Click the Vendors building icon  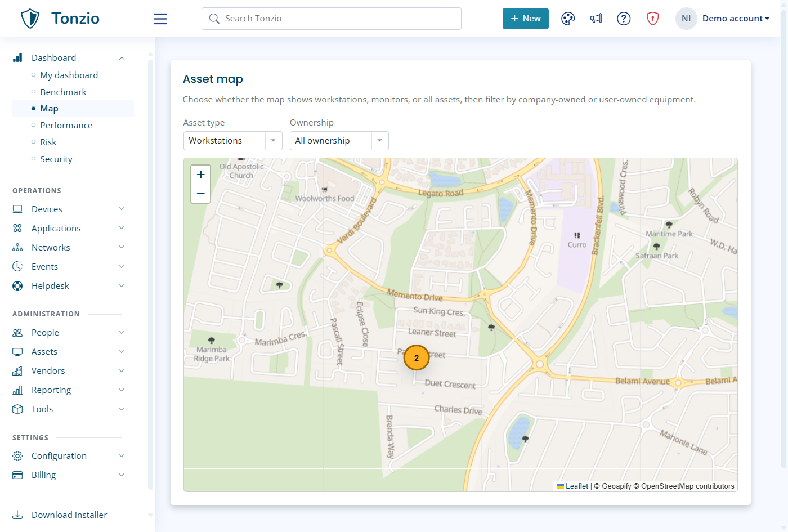pyautogui.click(x=17, y=370)
